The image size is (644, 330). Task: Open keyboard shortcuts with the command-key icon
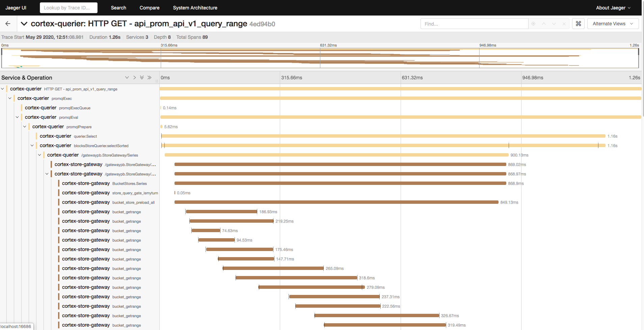tap(578, 24)
